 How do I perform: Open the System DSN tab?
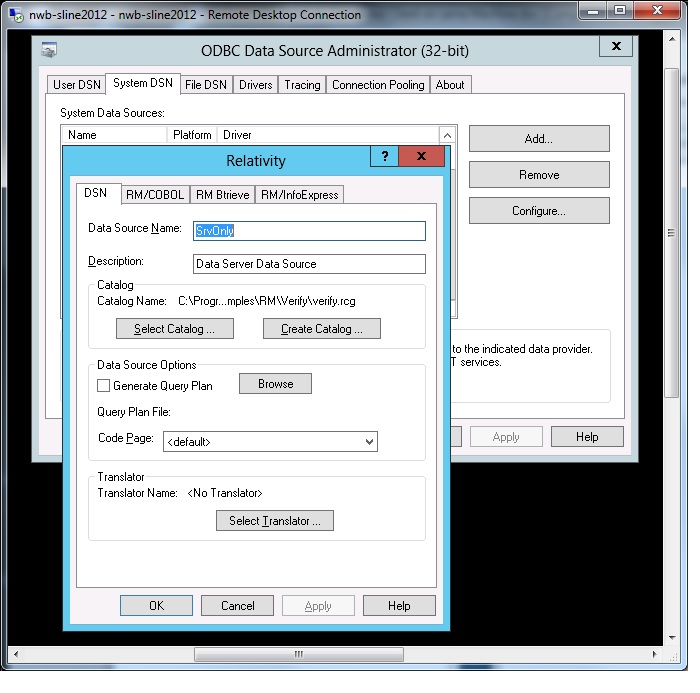143,83
